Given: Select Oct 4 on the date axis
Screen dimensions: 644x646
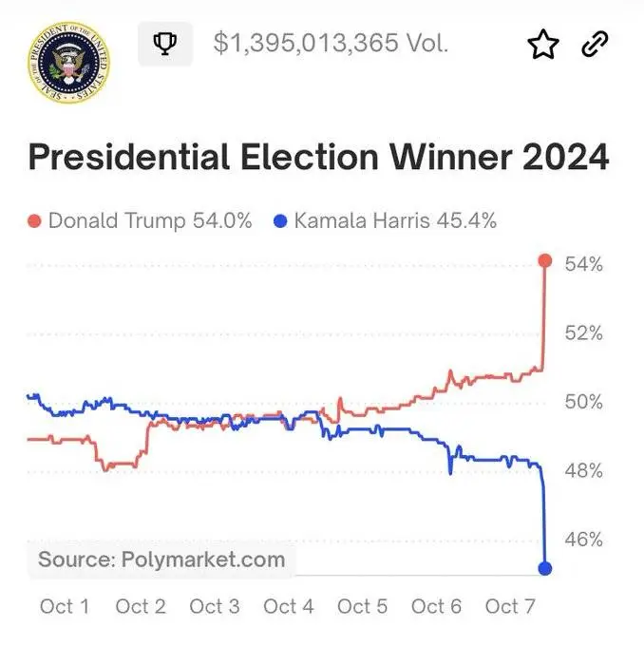Looking at the screenshot, I should coord(289,606).
